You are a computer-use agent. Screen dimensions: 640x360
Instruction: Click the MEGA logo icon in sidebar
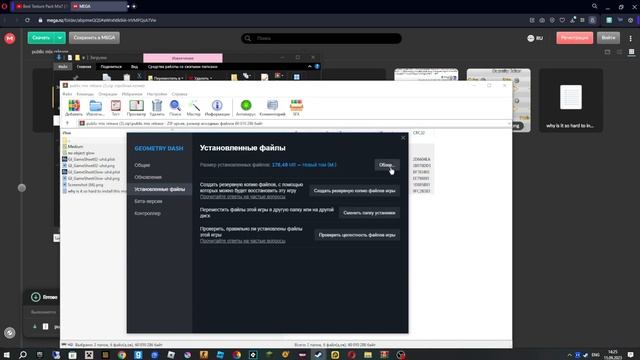(x=10, y=38)
